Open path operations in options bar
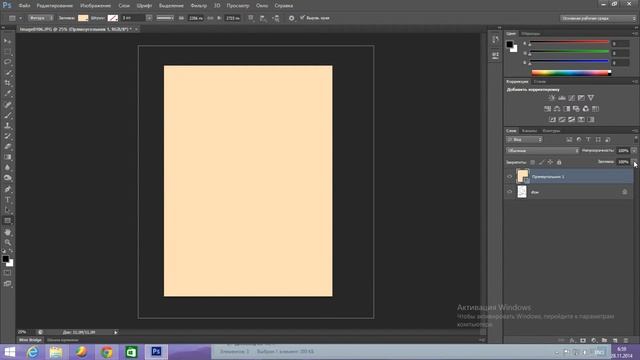This screenshot has width=640, height=360. 251,18
